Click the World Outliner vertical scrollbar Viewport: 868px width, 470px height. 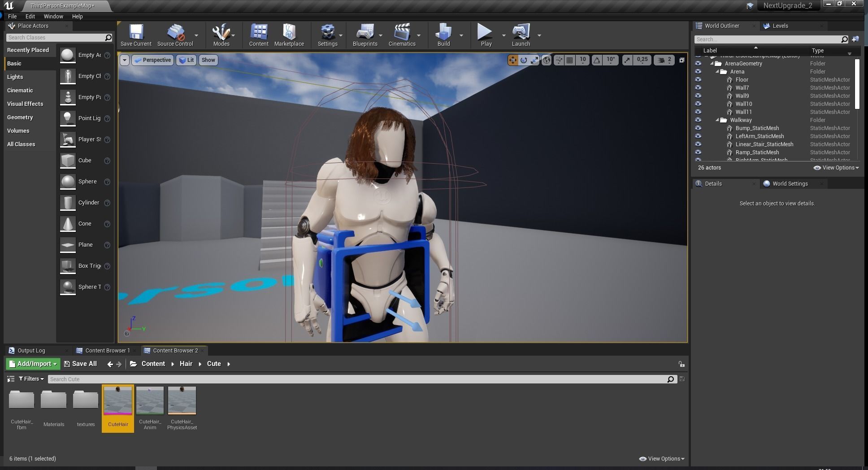tap(857, 84)
